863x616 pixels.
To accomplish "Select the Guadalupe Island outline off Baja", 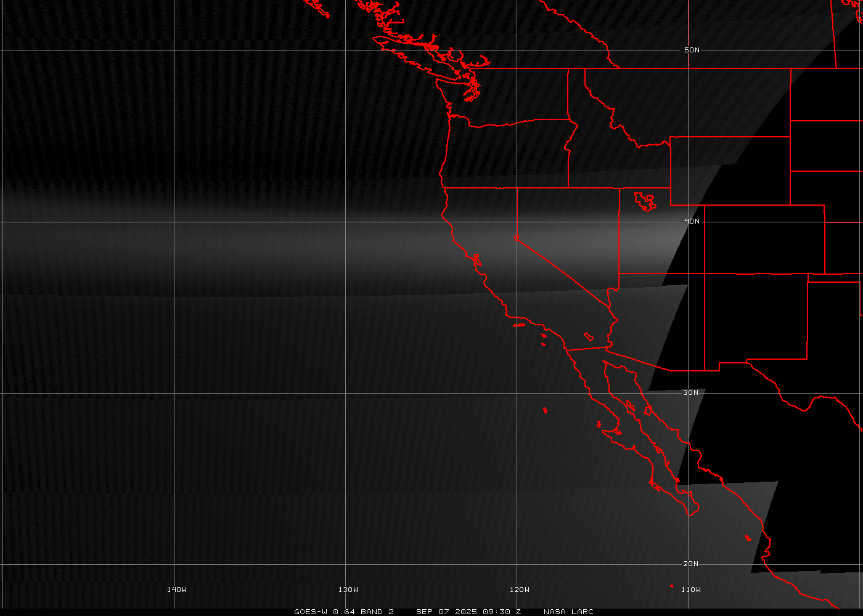I will [545, 410].
